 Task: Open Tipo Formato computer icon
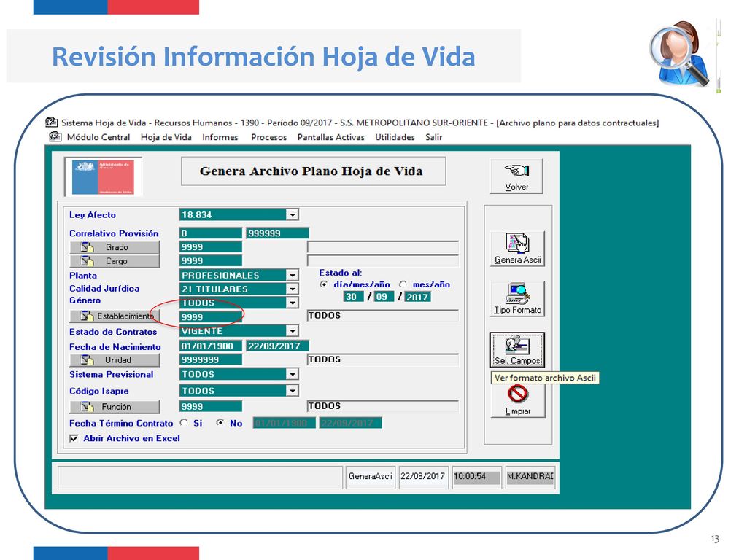pos(517,298)
